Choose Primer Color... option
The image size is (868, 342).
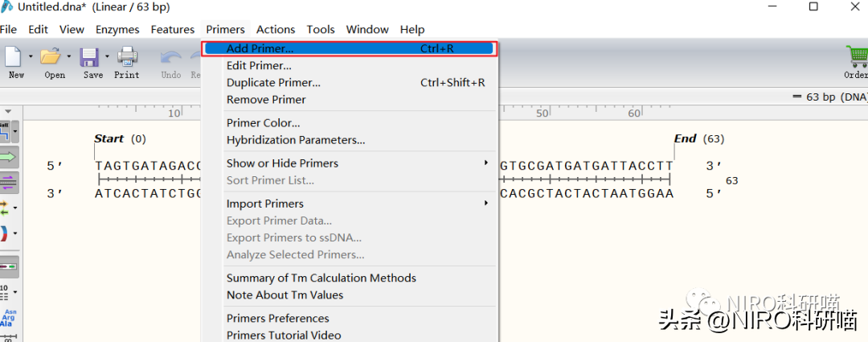[x=263, y=123]
